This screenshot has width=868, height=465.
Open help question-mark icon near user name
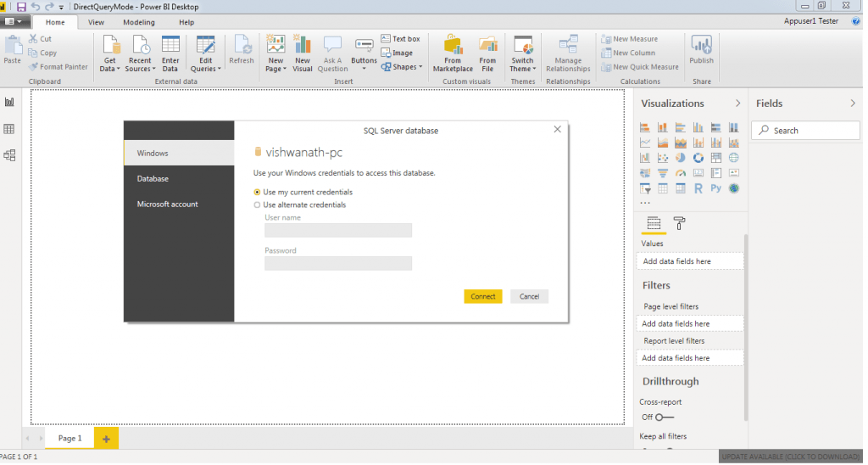tap(856, 21)
